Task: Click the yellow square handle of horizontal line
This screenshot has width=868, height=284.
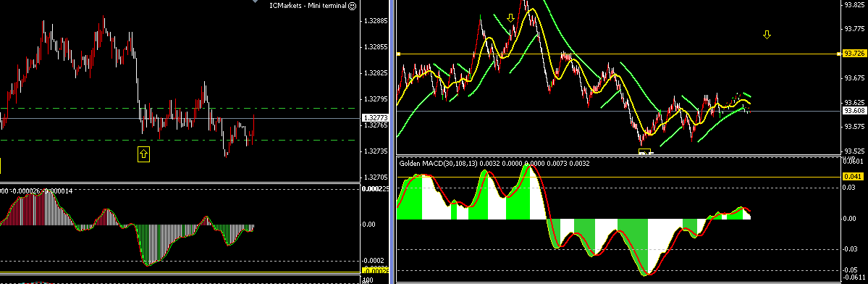Action: [399, 54]
